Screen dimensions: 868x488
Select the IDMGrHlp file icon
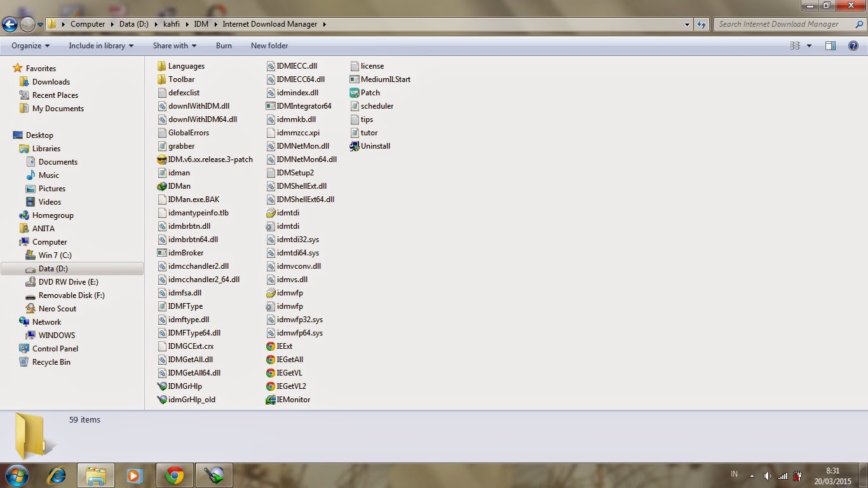(162, 386)
